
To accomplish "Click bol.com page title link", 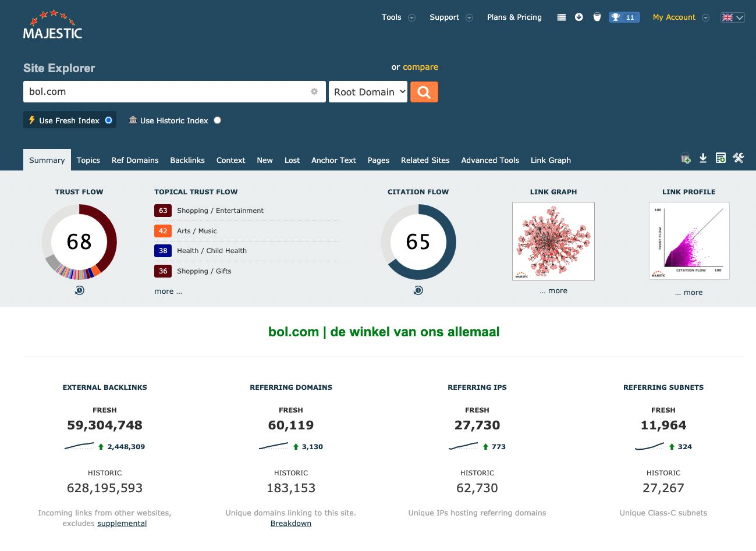I will (x=384, y=332).
